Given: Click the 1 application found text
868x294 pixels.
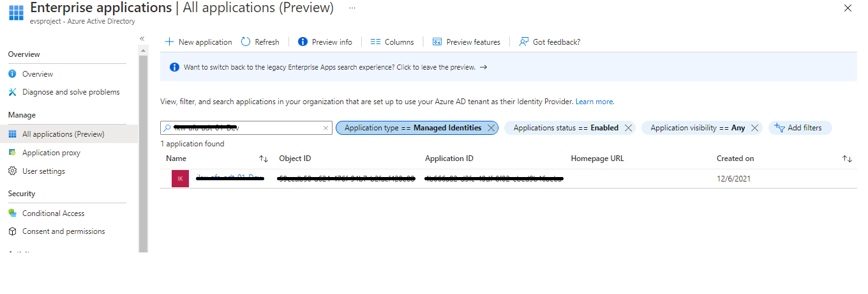Looking at the screenshot, I should point(192,144).
